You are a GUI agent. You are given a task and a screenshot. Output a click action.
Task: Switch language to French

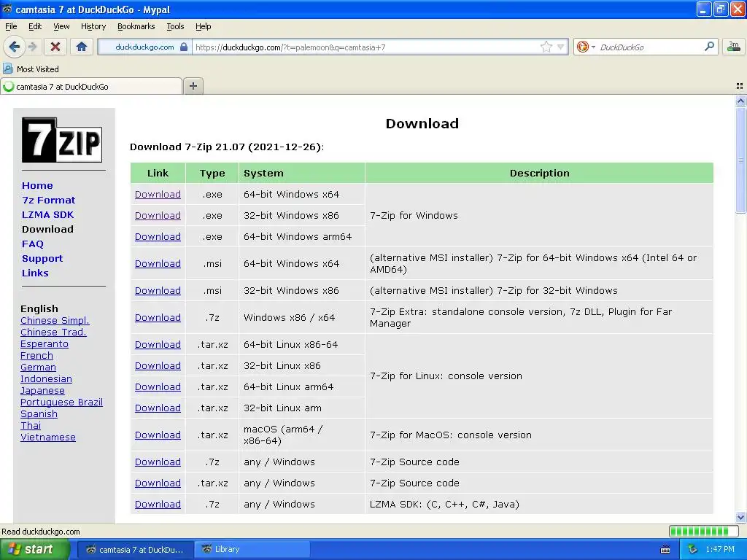(36, 355)
